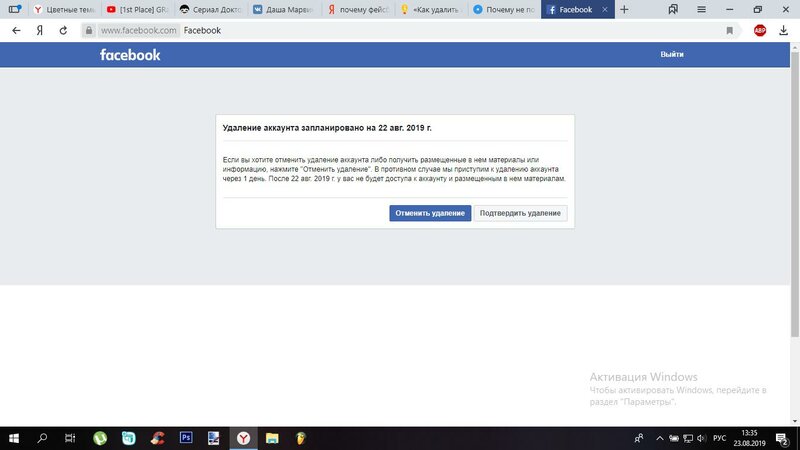Open the Adblock Plus extension icon

760,31
